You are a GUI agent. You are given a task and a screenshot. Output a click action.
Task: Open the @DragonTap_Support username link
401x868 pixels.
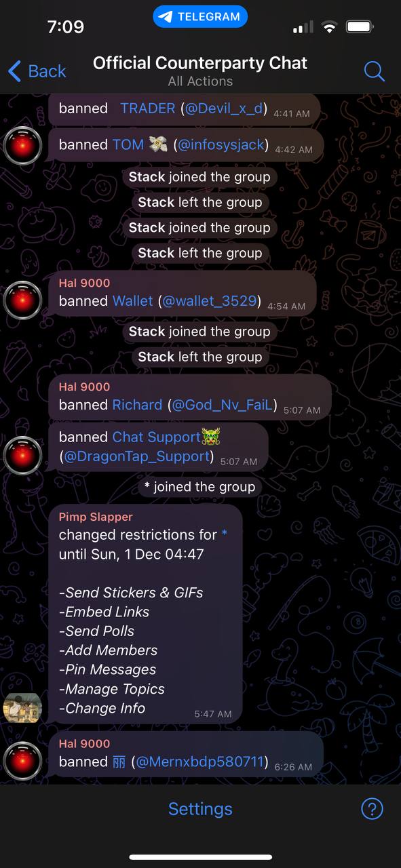[137, 456]
